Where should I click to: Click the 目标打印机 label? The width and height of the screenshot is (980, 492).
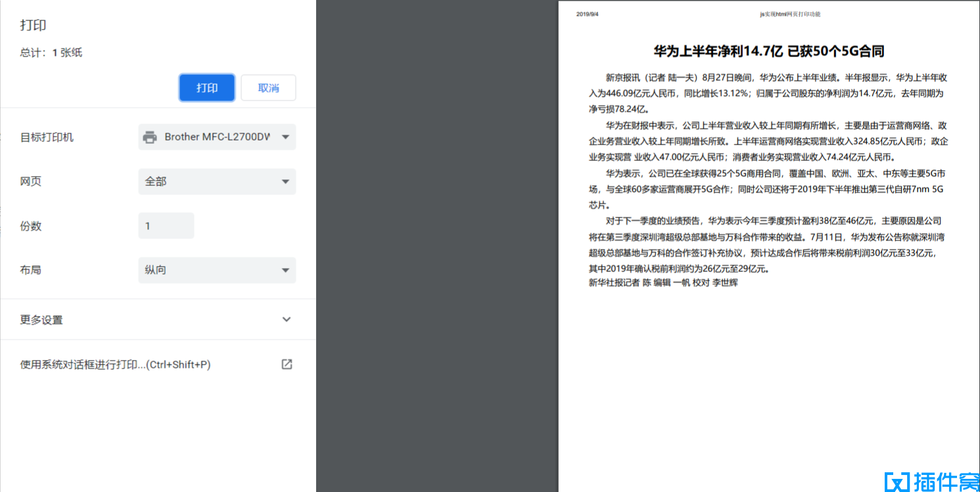pos(47,137)
